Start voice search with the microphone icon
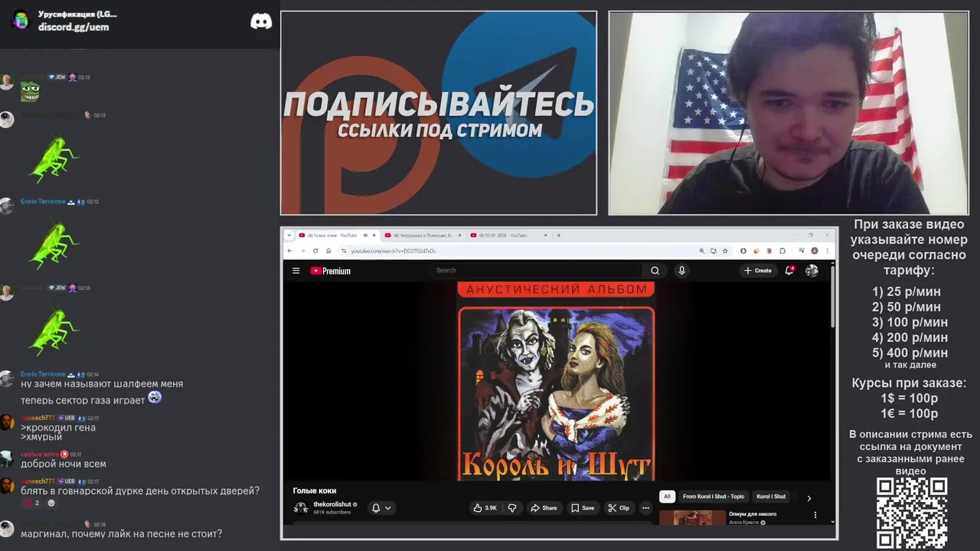Viewport: 980px width, 551px height. pos(681,270)
